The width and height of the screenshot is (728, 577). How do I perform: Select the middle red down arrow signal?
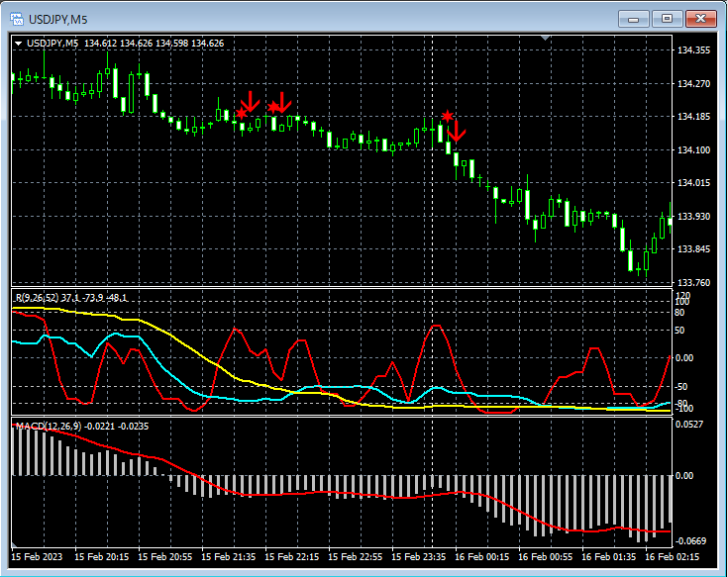coord(282,101)
